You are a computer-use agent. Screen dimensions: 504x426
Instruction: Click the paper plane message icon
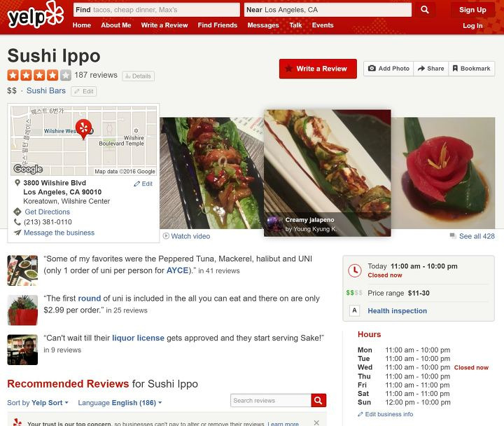17,233
